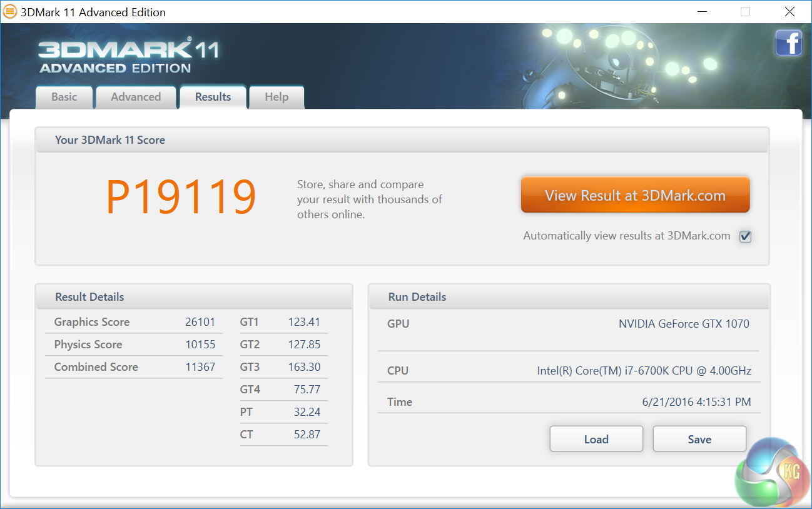Screen dimensions: 812x509
Task: Click the CPU name Intel Core i7-6700K
Action: pyautogui.click(x=644, y=371)
